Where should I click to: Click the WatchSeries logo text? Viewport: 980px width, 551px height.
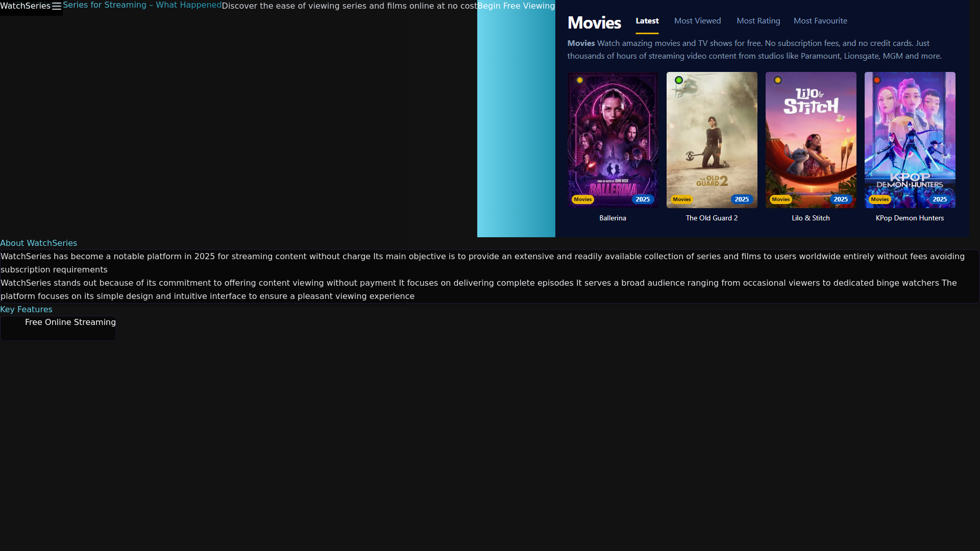point(25,6)
